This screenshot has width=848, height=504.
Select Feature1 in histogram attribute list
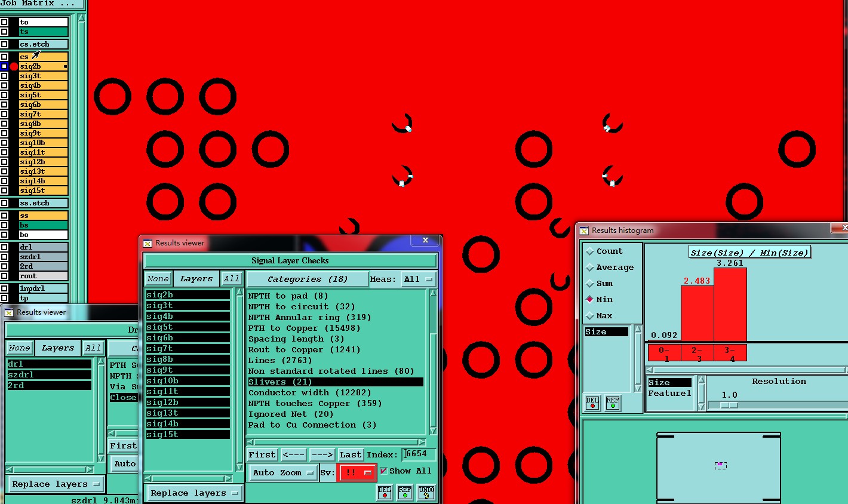tap(669, 394)
